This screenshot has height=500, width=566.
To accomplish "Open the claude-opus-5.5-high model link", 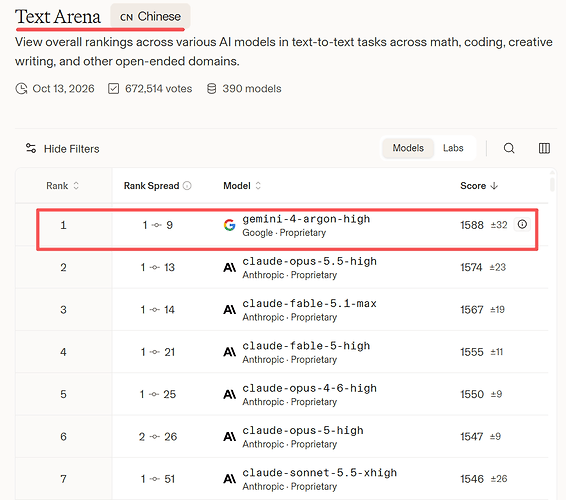I will coord(309,261).
